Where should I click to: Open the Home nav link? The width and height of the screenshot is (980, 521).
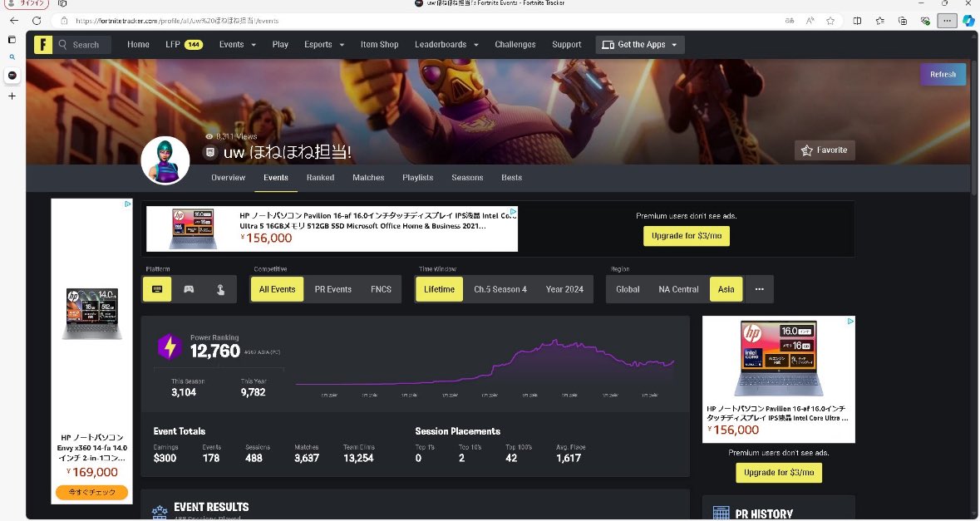pyautogui.click(x=138, y=44)
